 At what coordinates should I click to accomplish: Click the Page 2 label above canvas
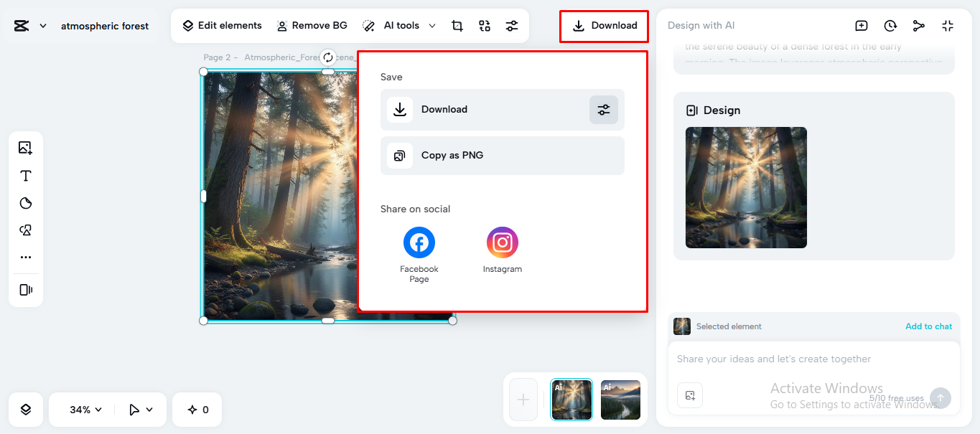click(x=220, y=57)
